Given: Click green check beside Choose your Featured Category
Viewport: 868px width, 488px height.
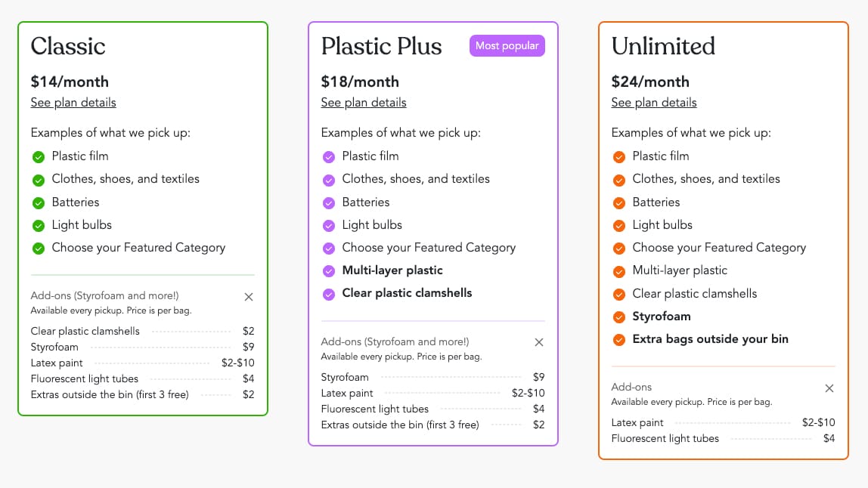Looking at the screenshot, I should tap(38, 248).
